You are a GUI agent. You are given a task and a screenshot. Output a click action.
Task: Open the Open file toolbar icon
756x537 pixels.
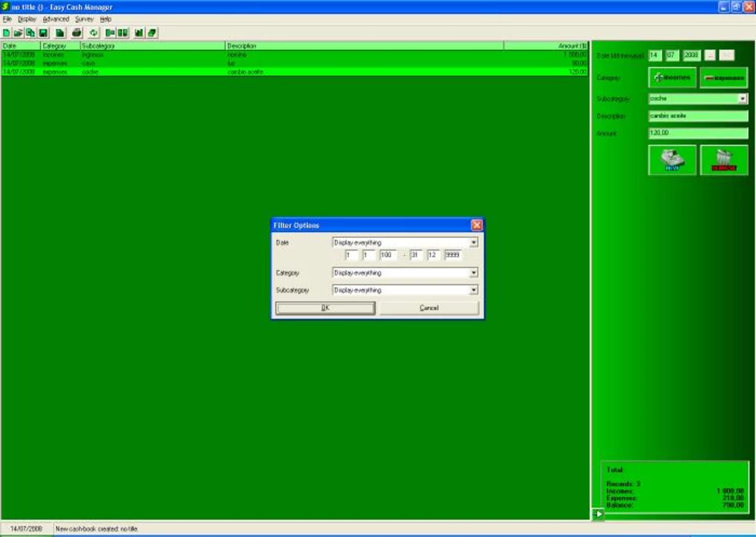coord(20,33)
